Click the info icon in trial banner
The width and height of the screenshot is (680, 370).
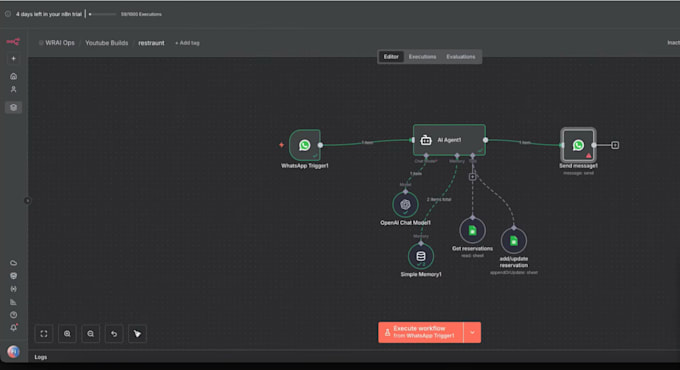click(x=8, y=14)
